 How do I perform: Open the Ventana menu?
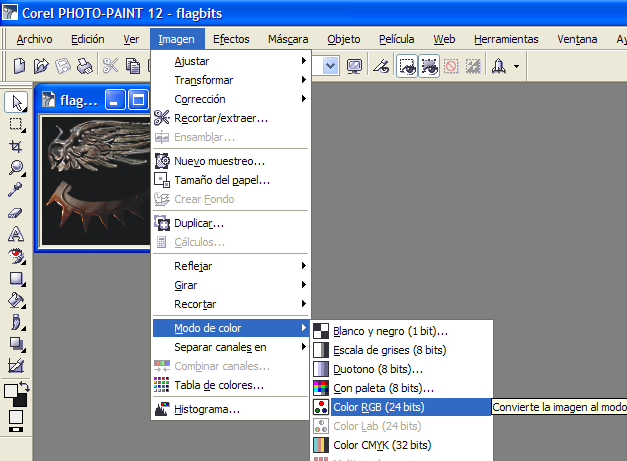(x=577, y=39)
